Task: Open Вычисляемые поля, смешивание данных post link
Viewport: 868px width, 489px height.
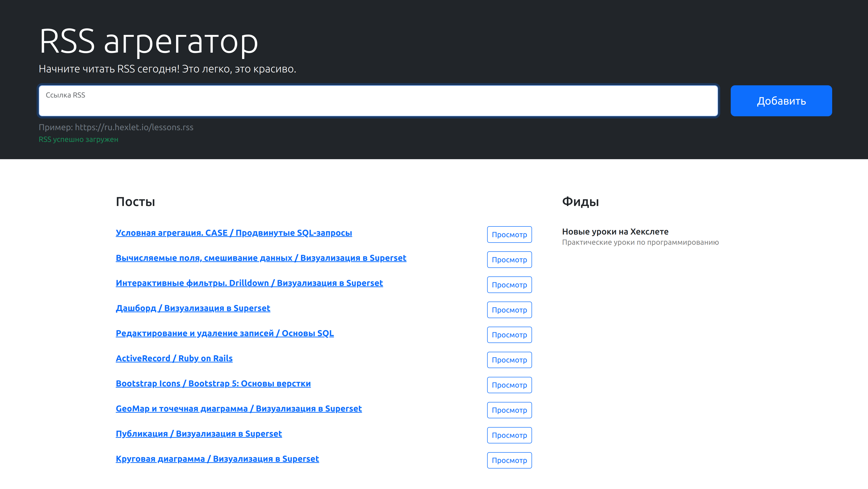Action: pos(261,258)
